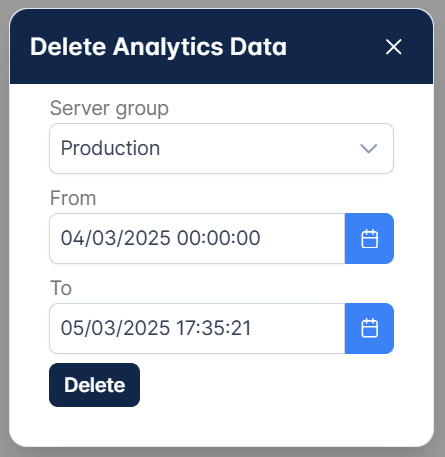Screen dimensions: 445x457
Task: Focus the From date input field
Action: click(x=197, y=238)
